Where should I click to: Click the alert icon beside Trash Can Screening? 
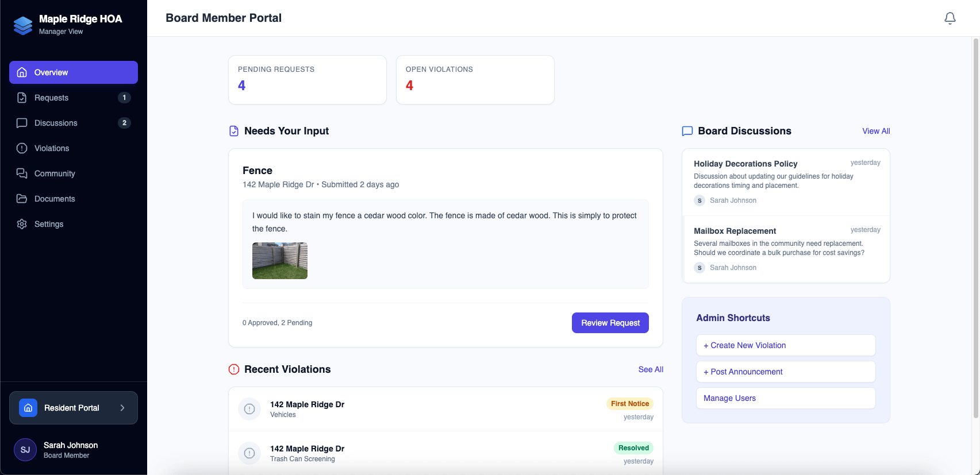pyautogui.click(x=249, y=453)
